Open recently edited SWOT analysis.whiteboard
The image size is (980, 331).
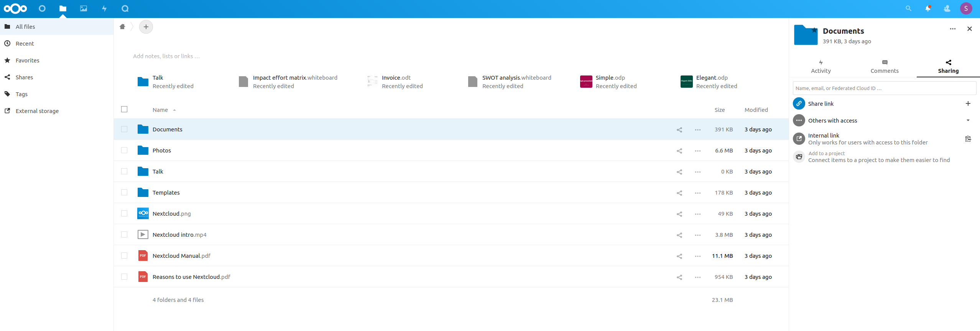(509, 82)
